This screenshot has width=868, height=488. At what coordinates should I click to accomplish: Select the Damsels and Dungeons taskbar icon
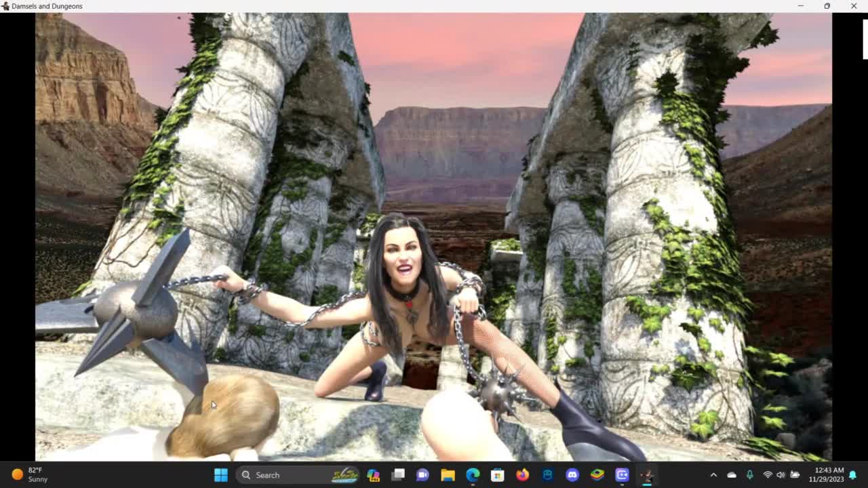(x=647, y=475)
